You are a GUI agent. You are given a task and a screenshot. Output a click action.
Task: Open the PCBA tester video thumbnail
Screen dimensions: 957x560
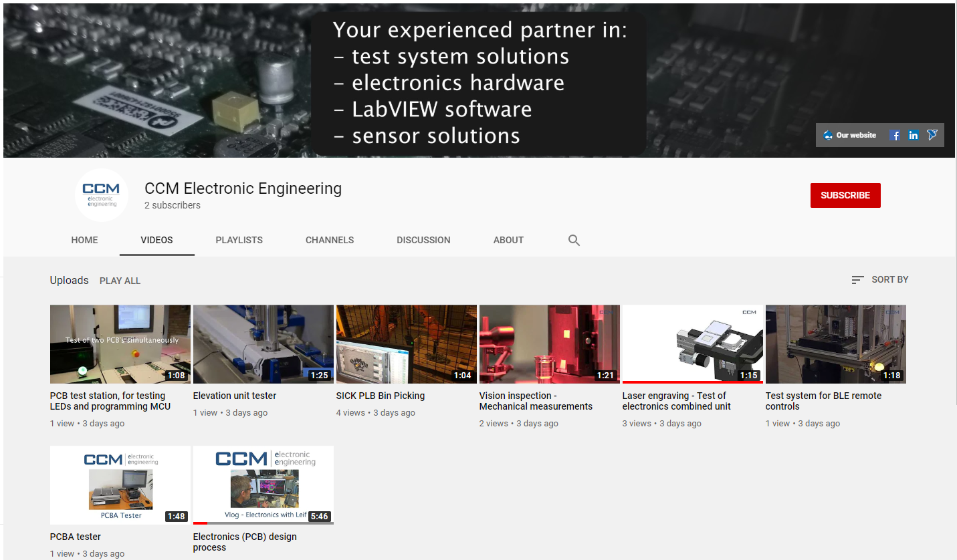click(120, 485)
